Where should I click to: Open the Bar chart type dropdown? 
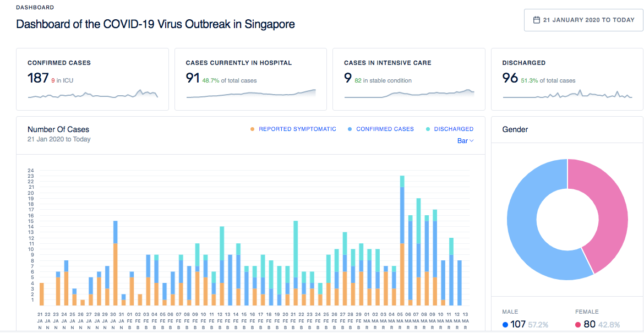pyautogui.click(x=465, y=141)
